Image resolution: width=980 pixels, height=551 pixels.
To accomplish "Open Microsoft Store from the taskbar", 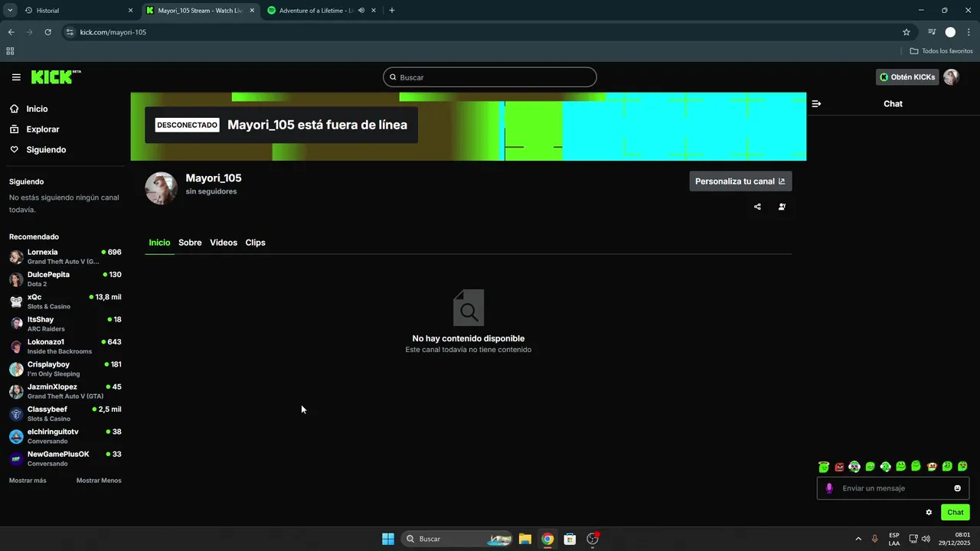I will [570, 539].
